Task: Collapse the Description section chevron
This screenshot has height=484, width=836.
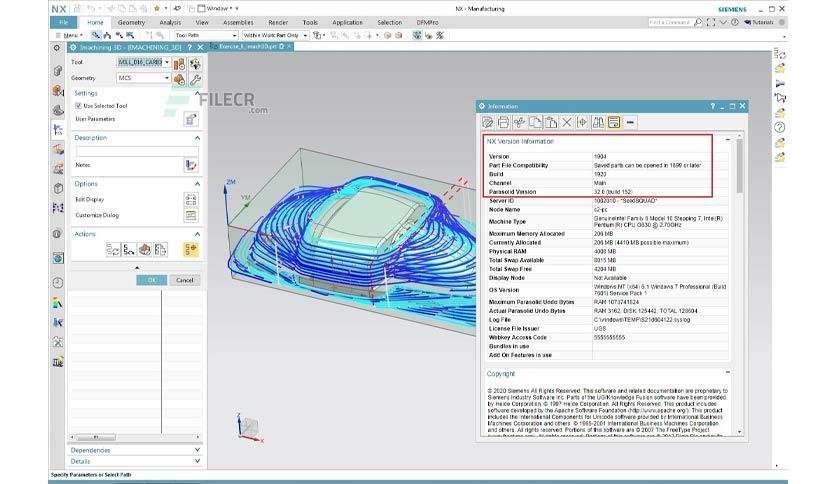Action: point(197,138)
